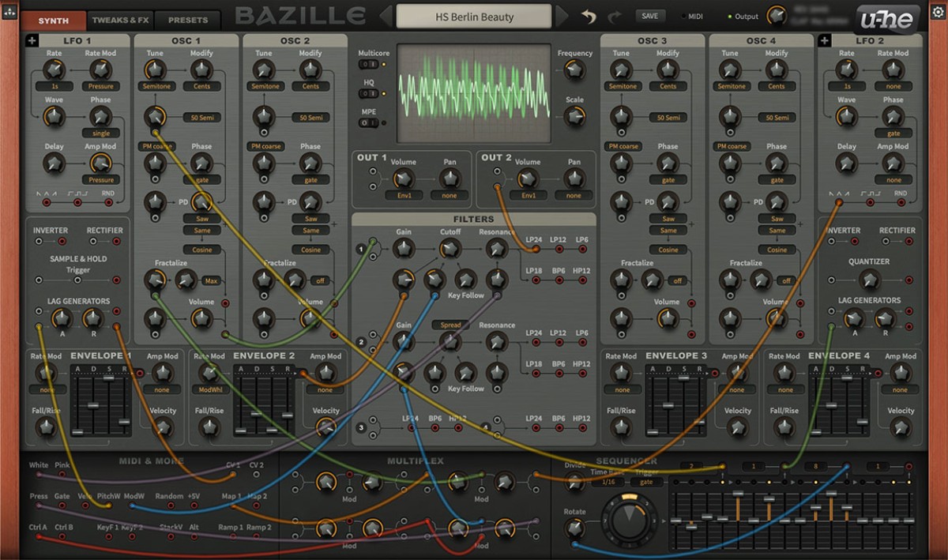Load the next preset using the right arrow
Viewport: 948px width, 560px height.
coord(562,16)
